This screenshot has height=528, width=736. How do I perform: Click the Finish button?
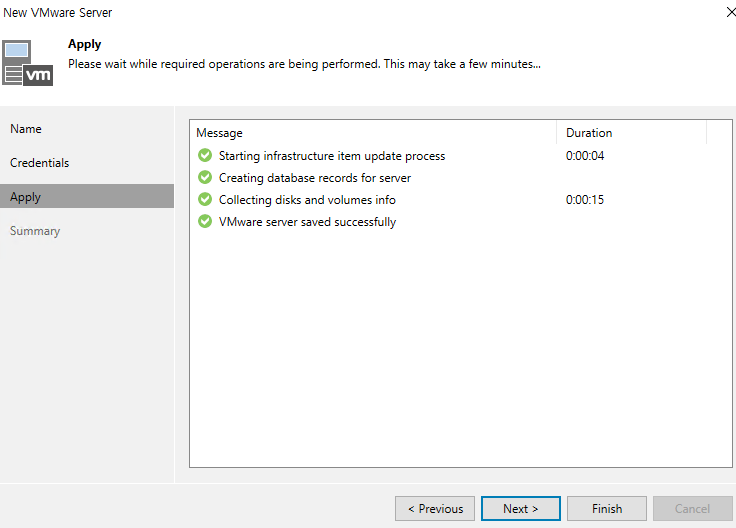[606, 509]
